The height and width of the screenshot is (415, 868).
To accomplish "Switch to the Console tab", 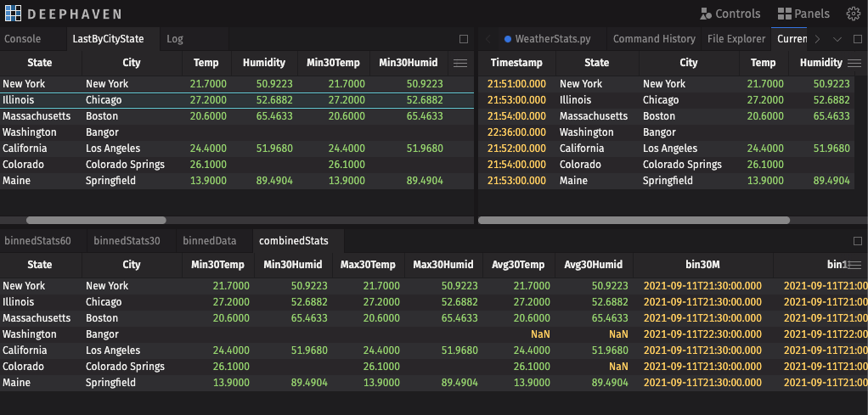I will (22, 39).
